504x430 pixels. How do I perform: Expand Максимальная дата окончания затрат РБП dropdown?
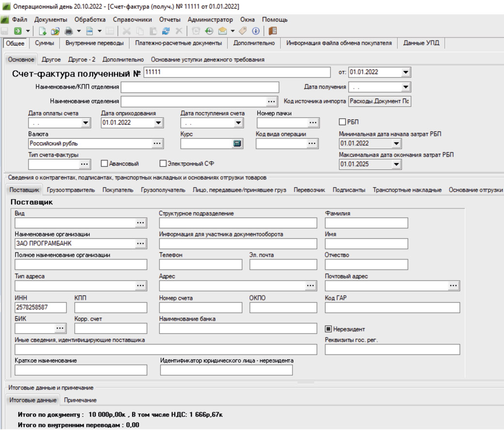click(396, 165)
